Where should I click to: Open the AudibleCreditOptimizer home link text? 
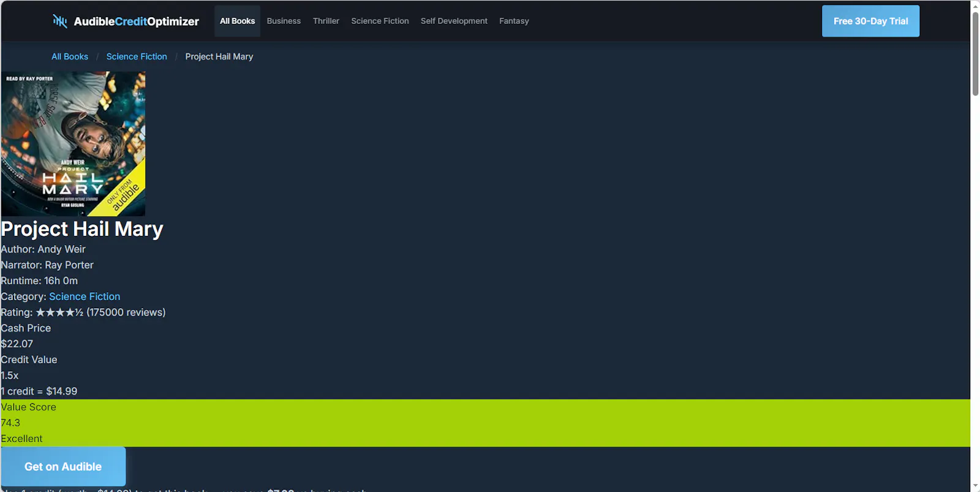[x=136, y=21]
